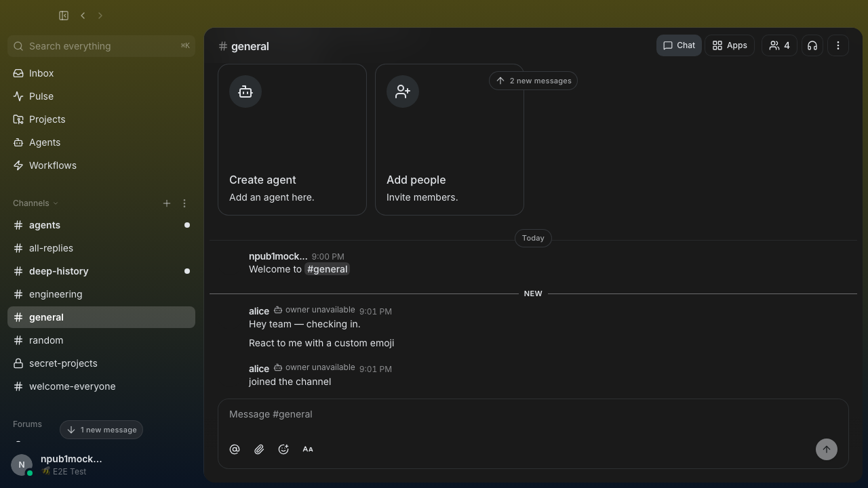
Task: Switch to the Chat tab
Action: pos(679,45)
